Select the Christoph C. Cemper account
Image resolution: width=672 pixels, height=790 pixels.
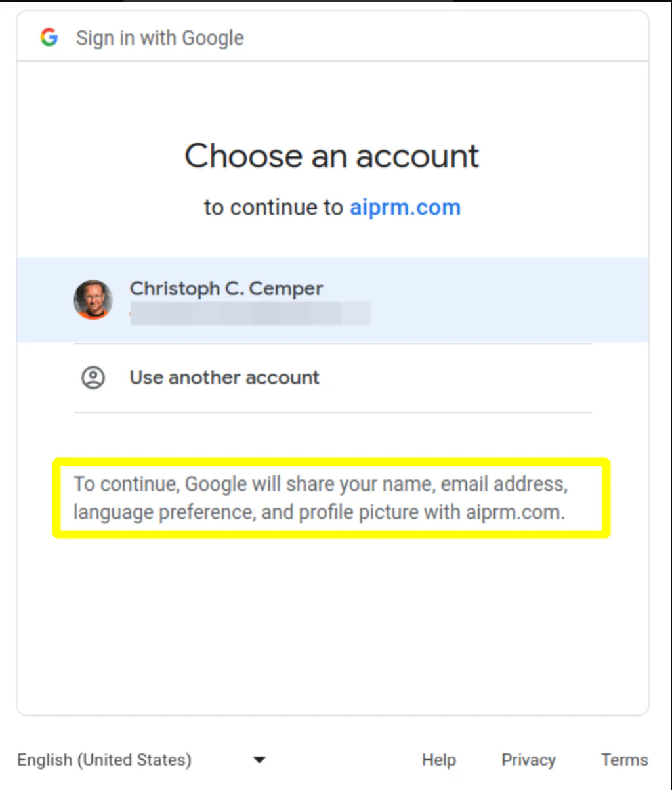click(x=333, y=300)
